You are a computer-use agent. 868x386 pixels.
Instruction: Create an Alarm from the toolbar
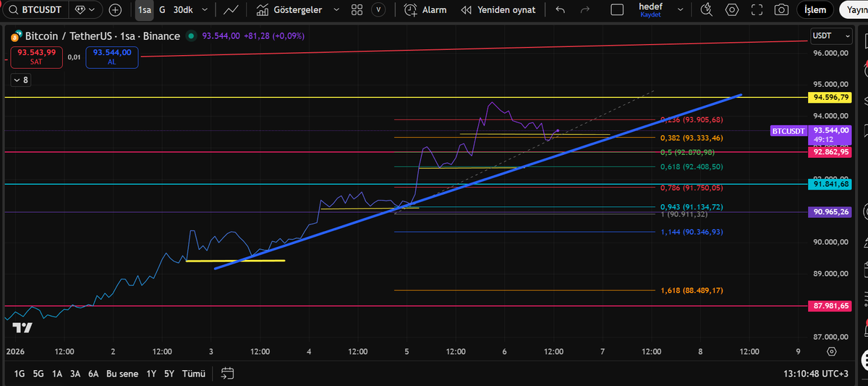pyautogui.click(x=425, y=10)
